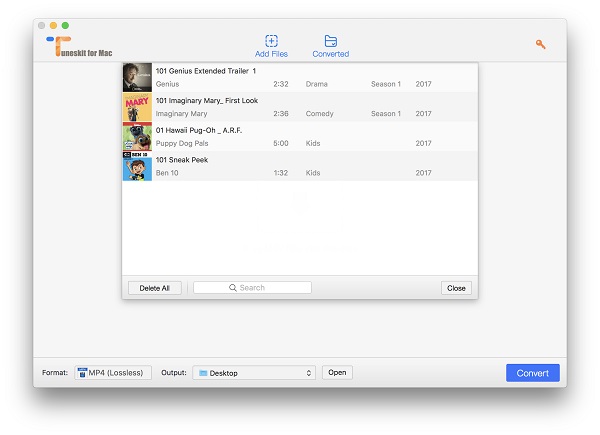This screenshot has height=435, width=600.
Task: Select '101 Genius Extended Trailer 1' title
Action: click(x=206, y=71)
